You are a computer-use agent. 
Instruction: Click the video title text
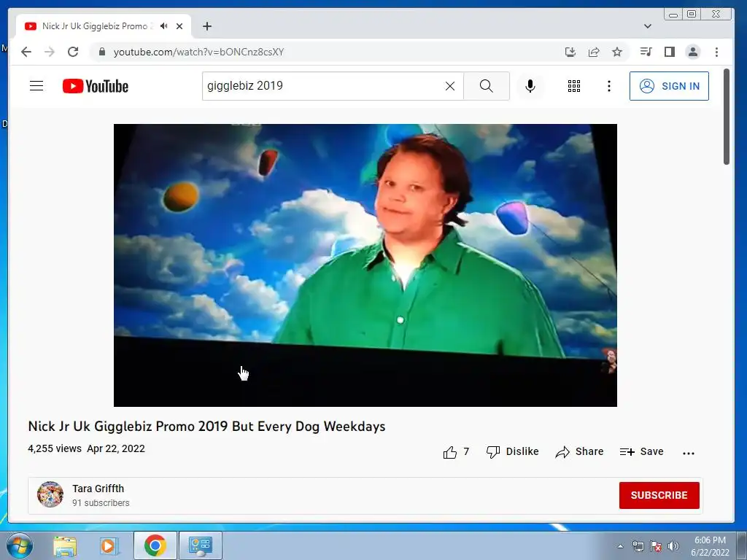click(206, 426)
